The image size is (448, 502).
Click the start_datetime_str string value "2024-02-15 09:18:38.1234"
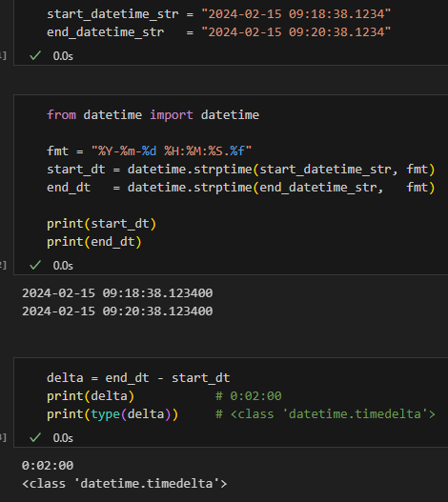pos(296,14)
